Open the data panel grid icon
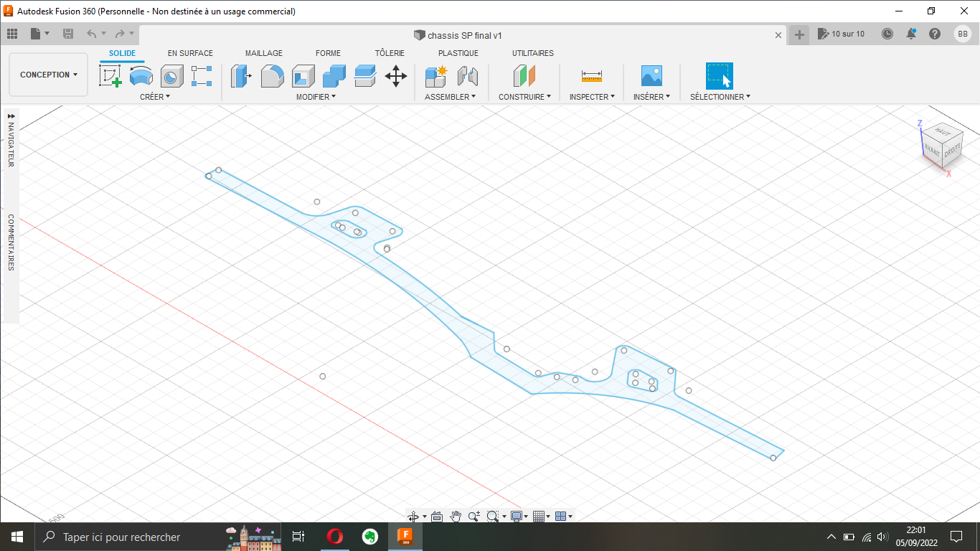Image resolution: width=980 pixels, height=551 pixels. 12,34
